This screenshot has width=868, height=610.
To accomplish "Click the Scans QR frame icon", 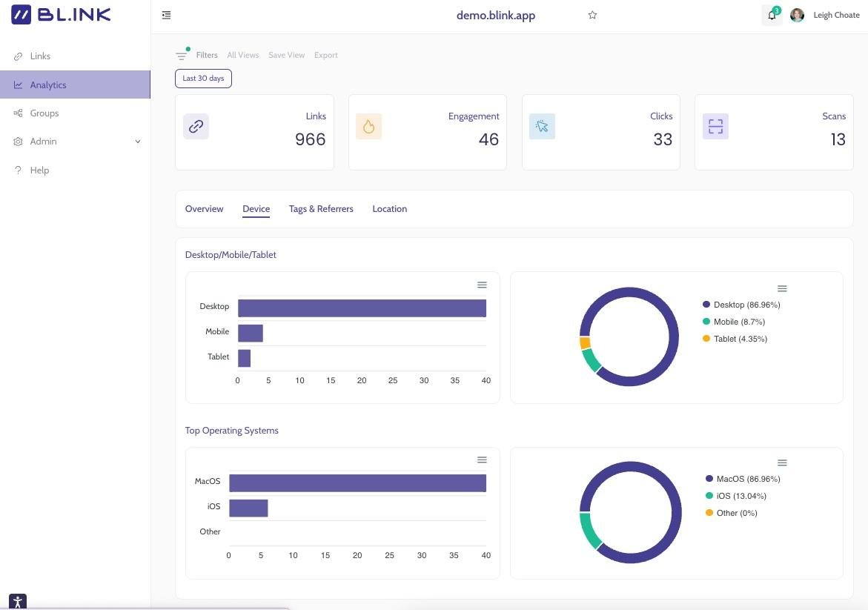I will click(x=715, y=127).
